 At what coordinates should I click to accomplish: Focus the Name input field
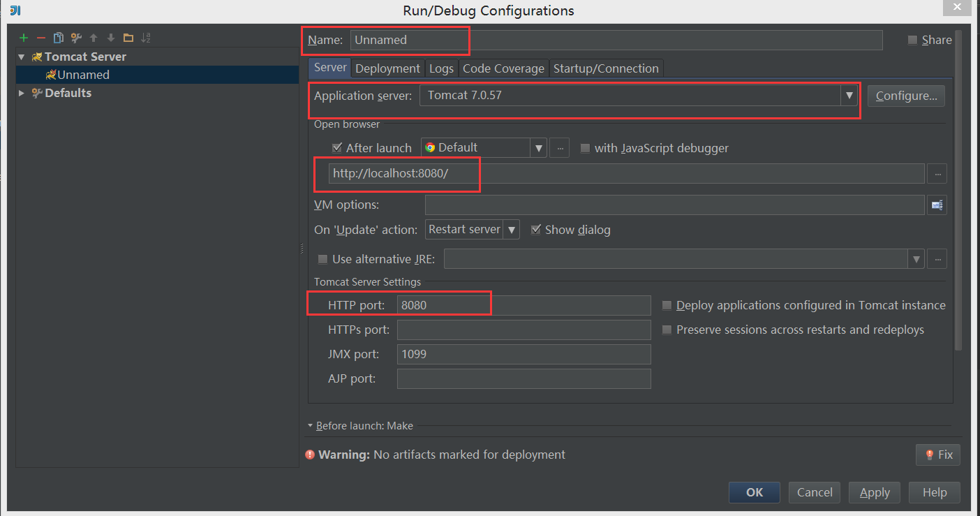click(616, 40)
